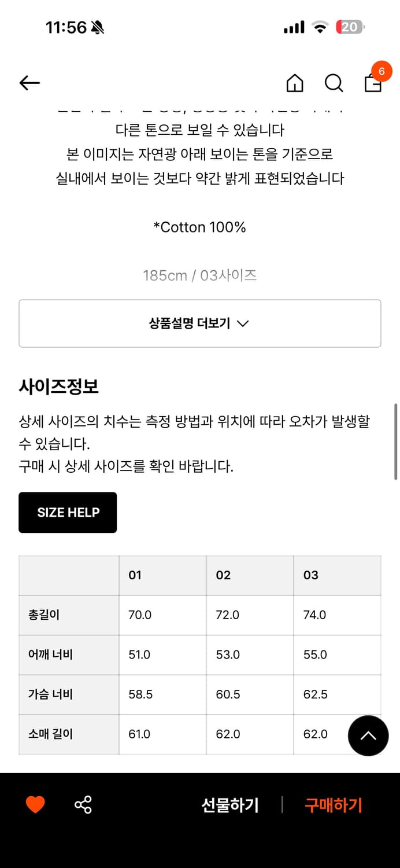Select the 03 size column header
400x868 pixels.
tap(310, 575)
